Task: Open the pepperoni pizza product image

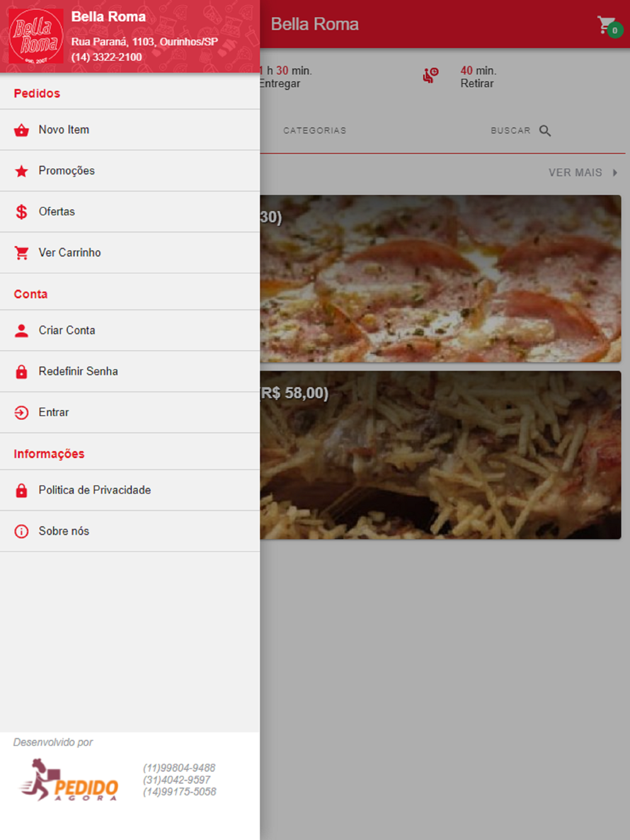Action: coord(440,278)
